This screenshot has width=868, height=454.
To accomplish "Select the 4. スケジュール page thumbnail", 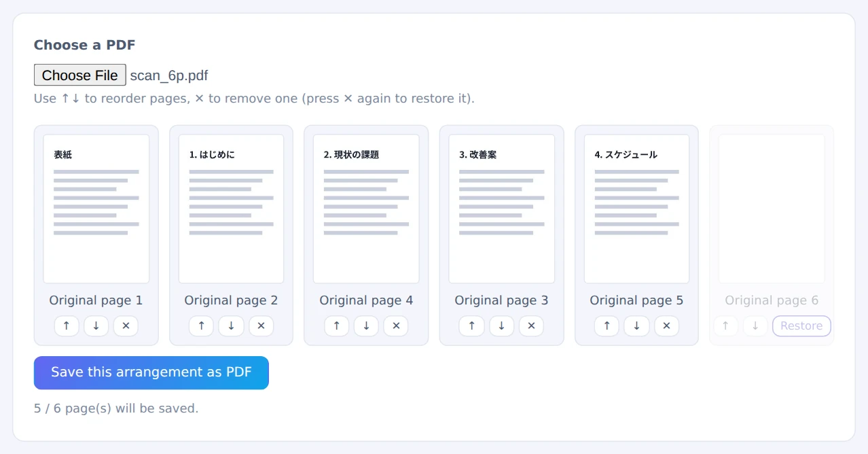I will coord(636,209).
